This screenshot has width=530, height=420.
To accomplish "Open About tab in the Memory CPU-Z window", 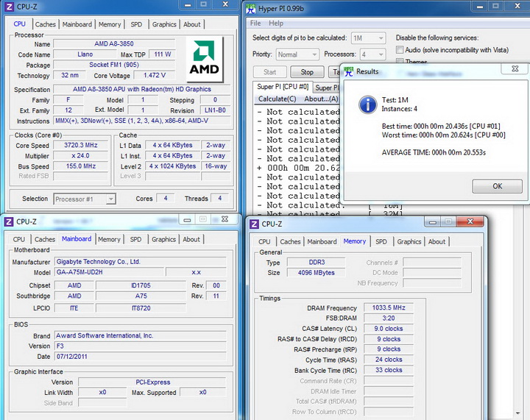I will pyautogui.click(x=437, y=242).
